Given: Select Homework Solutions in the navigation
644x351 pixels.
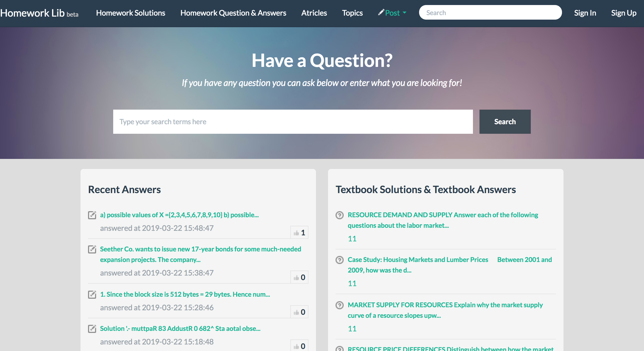Looking at the screenshot, I should pos(131,13).
